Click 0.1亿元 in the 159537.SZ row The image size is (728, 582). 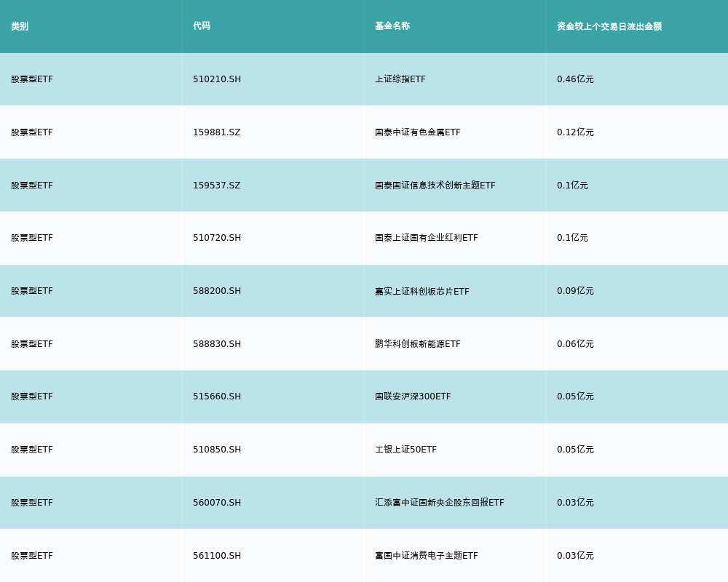[572, 186]
